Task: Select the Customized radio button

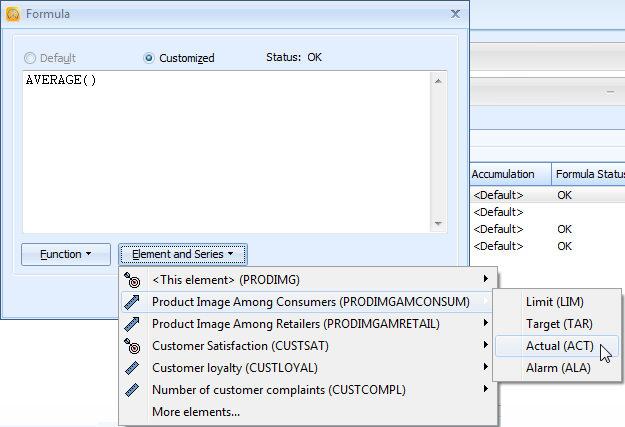Action: (x=149, y=58)
